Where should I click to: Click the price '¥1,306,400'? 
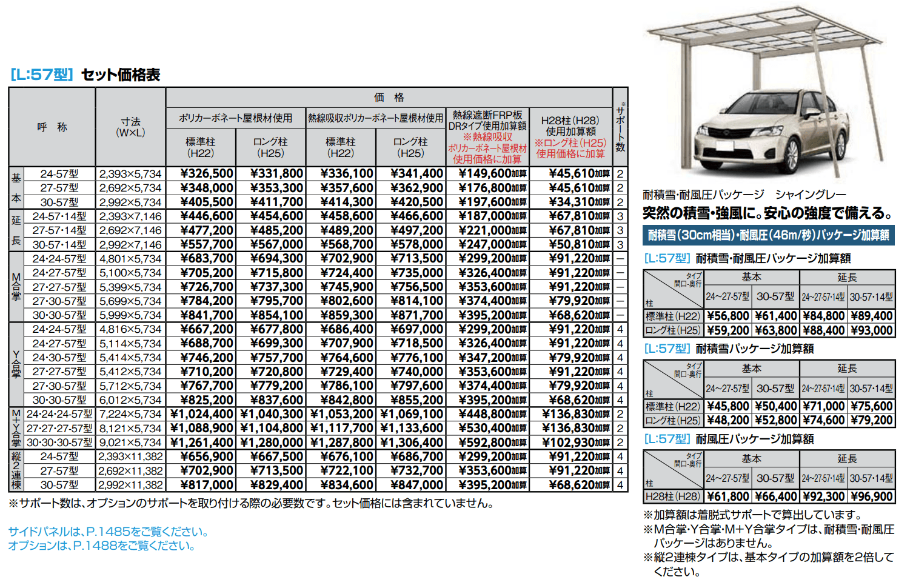coord(412,443)
